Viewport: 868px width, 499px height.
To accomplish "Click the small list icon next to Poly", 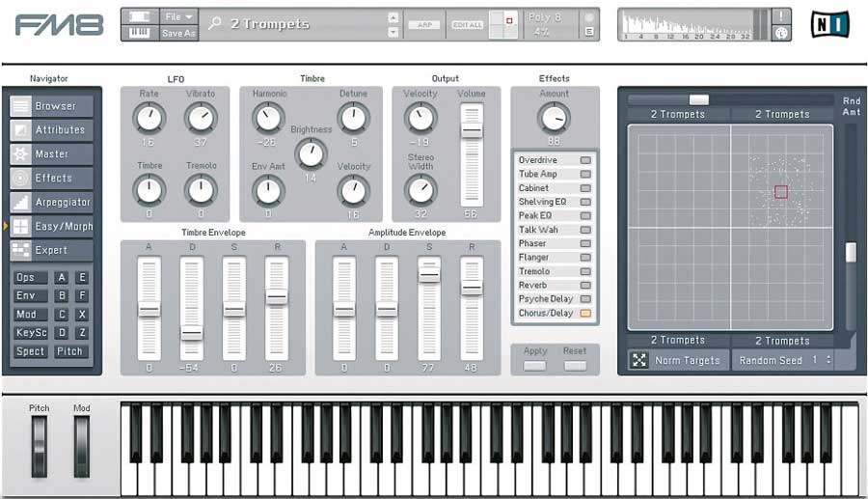I will [589, 32].
